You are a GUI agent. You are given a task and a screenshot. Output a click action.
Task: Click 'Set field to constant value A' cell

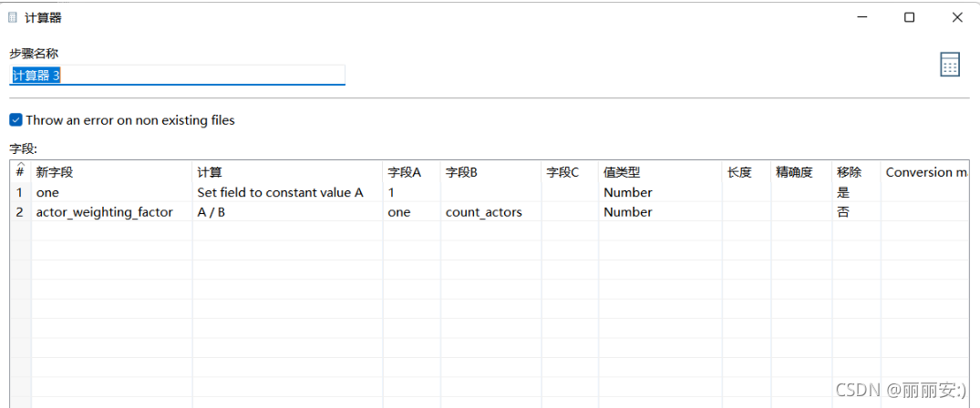287,192
